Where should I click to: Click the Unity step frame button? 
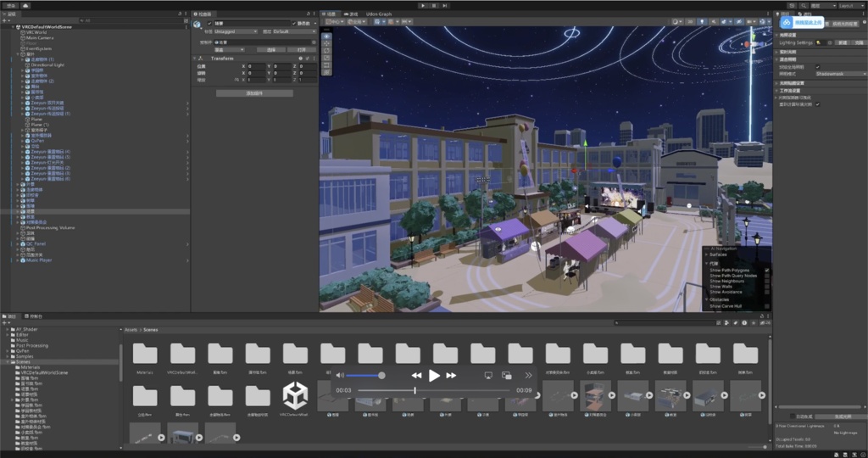pyautogui.click(x=445, y=6)
